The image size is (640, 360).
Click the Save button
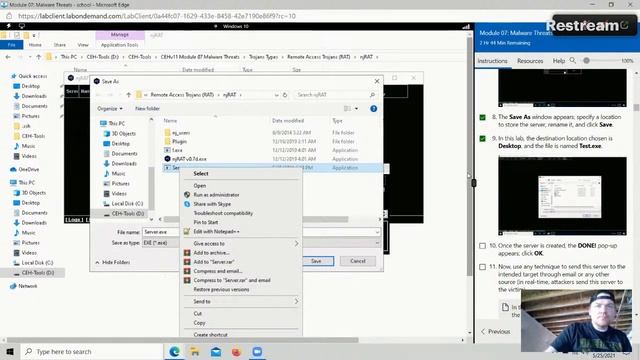point(316,261)
